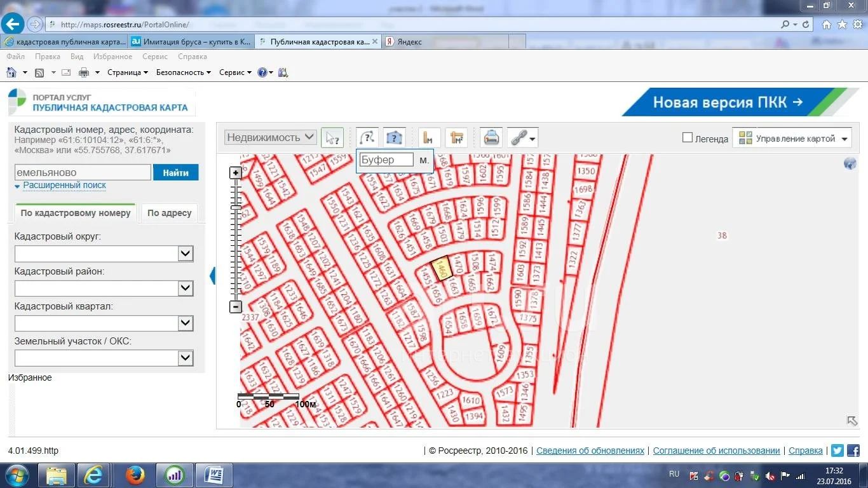
Task: Click the RU language indicator in tray
Action: tap(674, 474)
